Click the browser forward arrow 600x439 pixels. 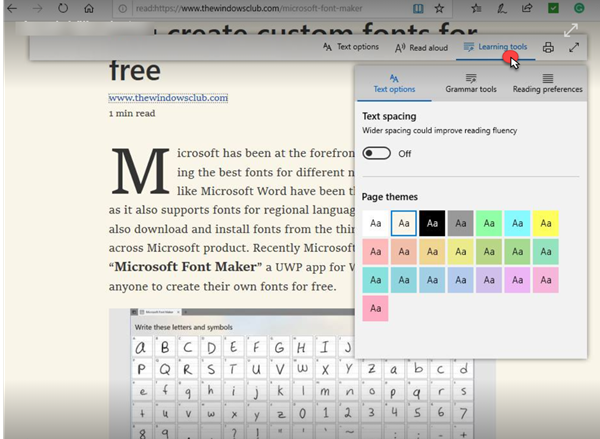(37, 8)
